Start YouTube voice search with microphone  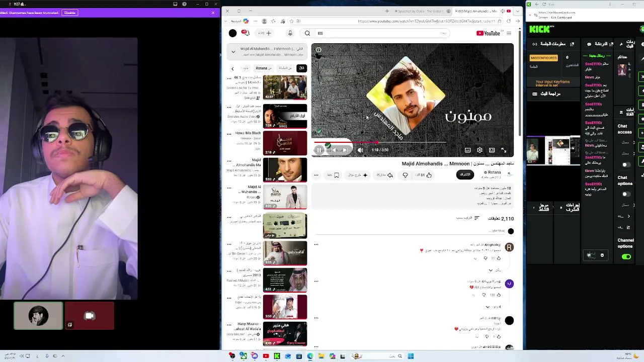click(x=290, y=33)
